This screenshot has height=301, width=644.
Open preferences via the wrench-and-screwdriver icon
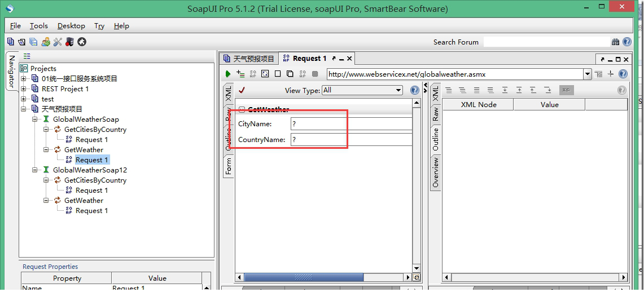pyautogui.click(x=58, y=42)
